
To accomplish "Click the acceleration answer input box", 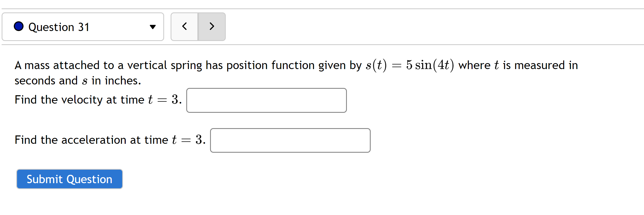I will tap(290, 140).
